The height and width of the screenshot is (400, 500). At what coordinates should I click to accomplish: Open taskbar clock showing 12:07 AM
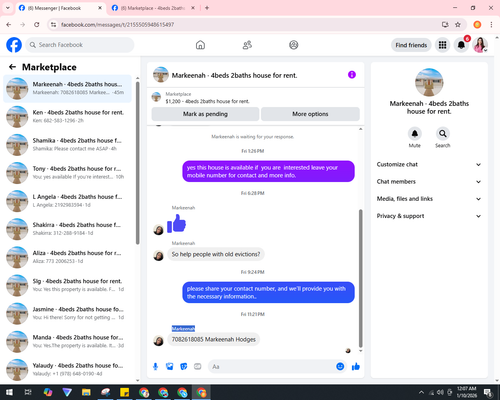(x=467, y=392)
